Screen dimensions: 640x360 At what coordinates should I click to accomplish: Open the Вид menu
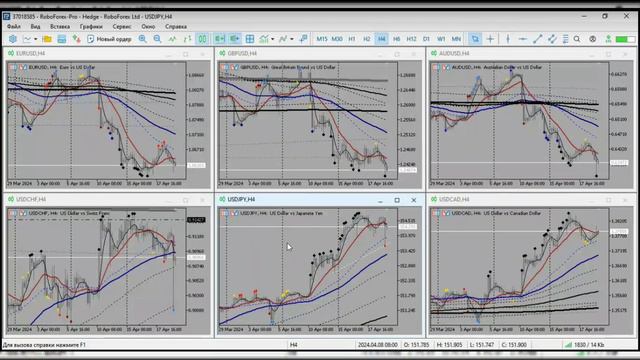(x=36, y=27)
